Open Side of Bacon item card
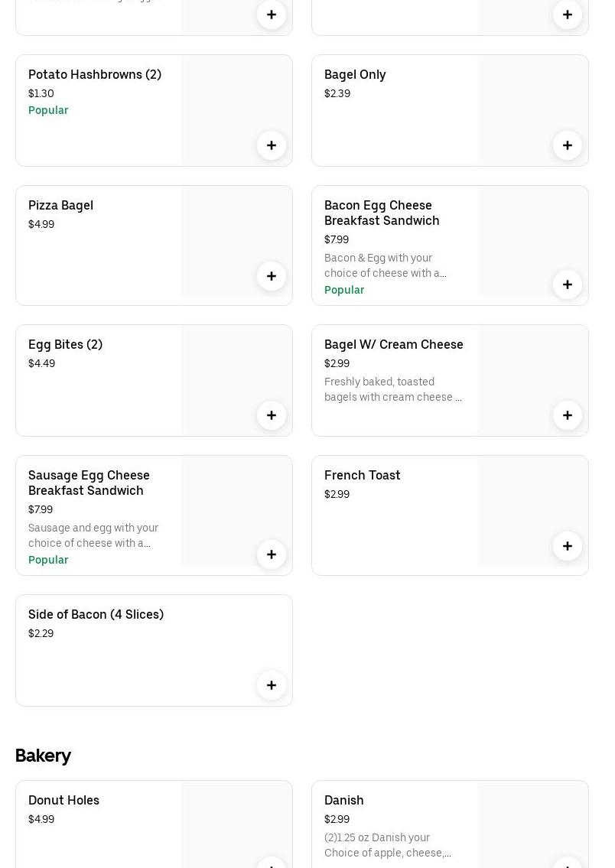The height and width of the screenshot is (868, 615). pyautogui.click(x=96, y=614)
